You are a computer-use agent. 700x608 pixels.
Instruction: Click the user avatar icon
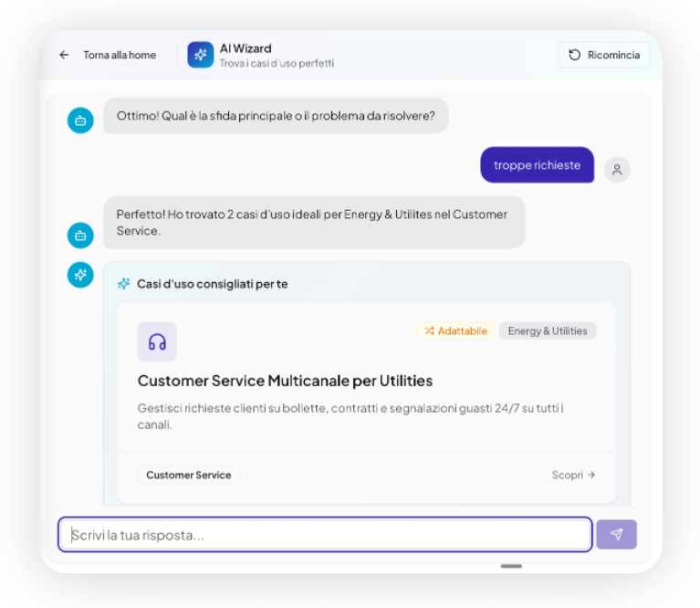point(617,169)
